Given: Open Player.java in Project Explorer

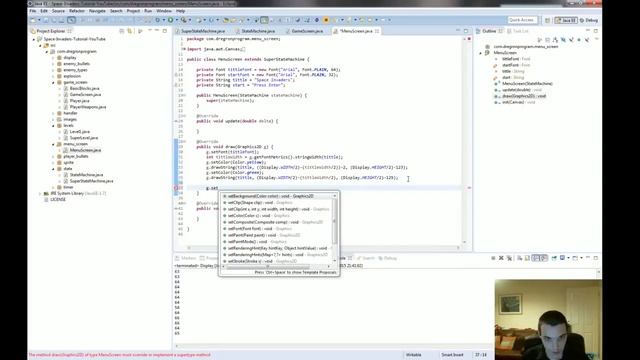Looking at the screenshot, I should point(79,101).
